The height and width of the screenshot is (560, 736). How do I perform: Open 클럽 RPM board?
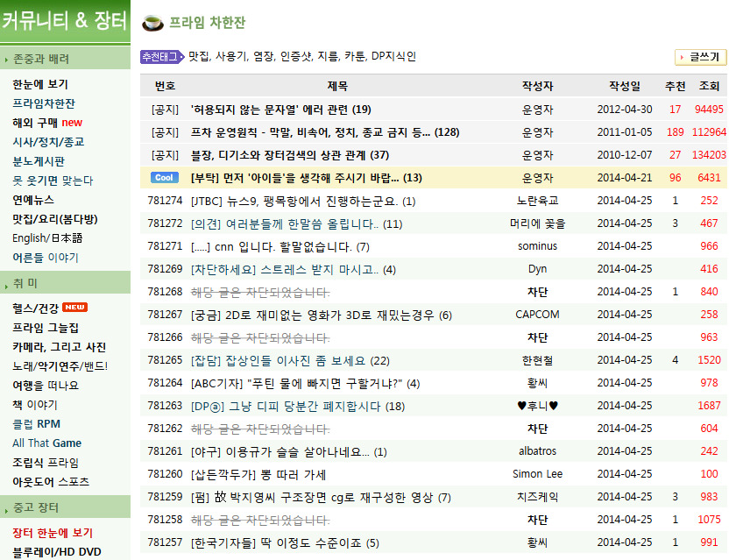click(36, 424)
